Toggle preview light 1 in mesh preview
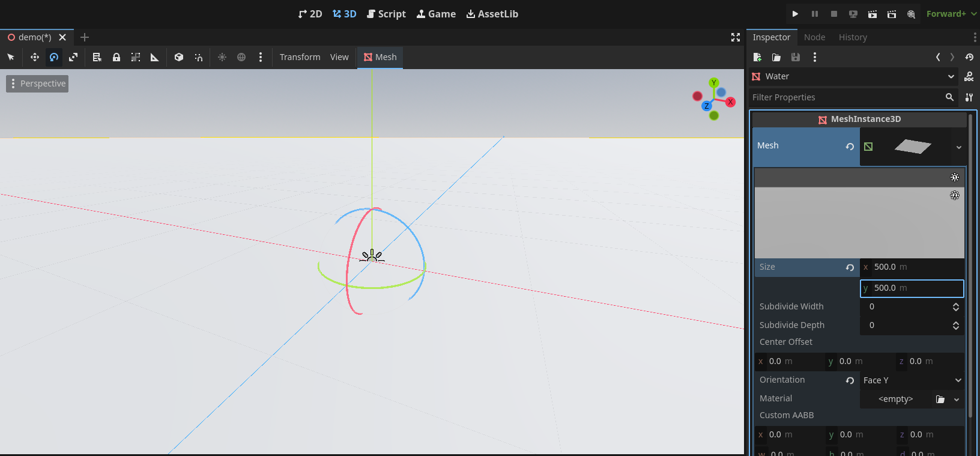Viewport: 980px width, 456px height. (x=955, y=177)
